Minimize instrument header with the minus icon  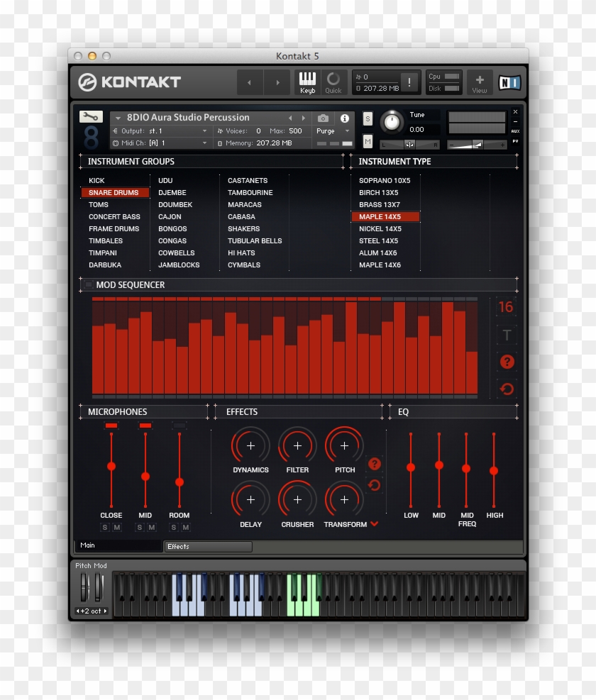(515, 121)
